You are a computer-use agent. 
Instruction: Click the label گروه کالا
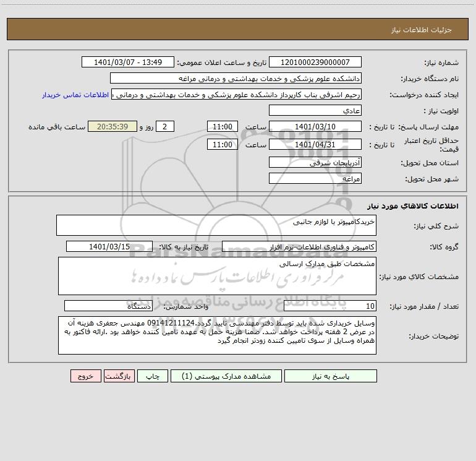pyautogui.click(x=444, y=248)
